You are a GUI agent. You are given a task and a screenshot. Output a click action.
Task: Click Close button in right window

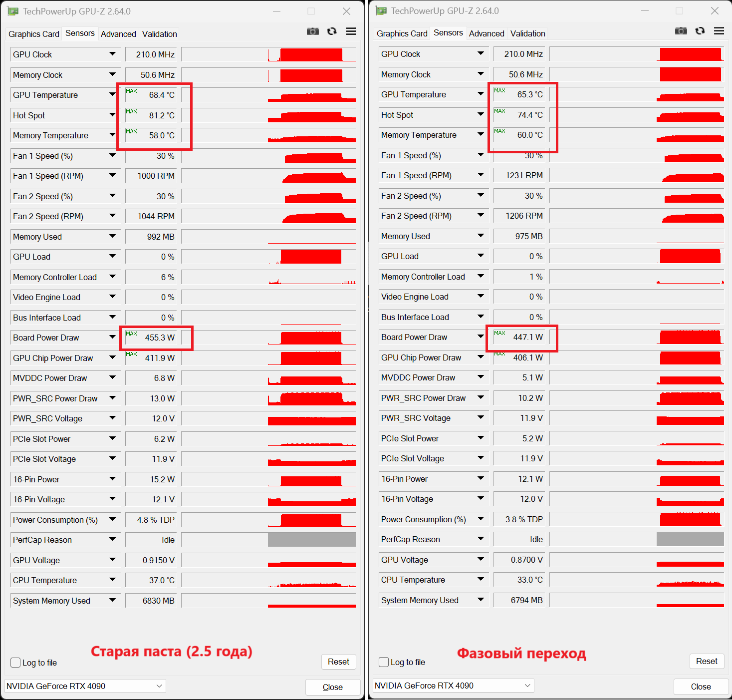click(701, 687)
